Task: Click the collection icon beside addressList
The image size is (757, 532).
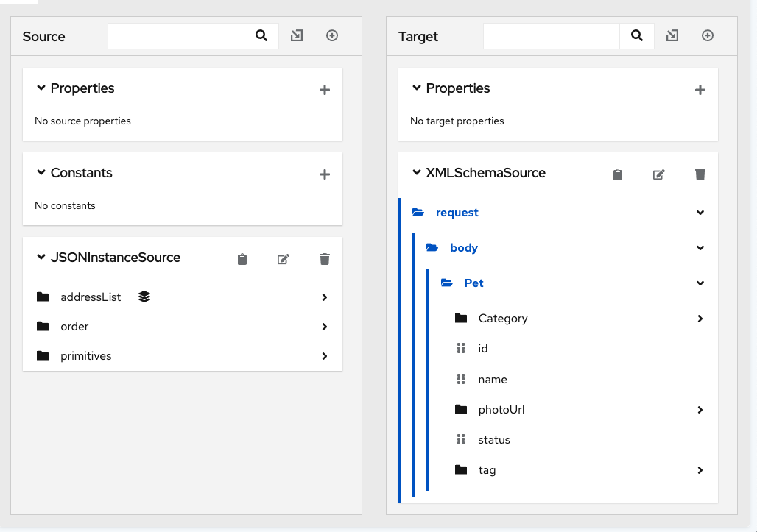Action: (x=144, y=297)
